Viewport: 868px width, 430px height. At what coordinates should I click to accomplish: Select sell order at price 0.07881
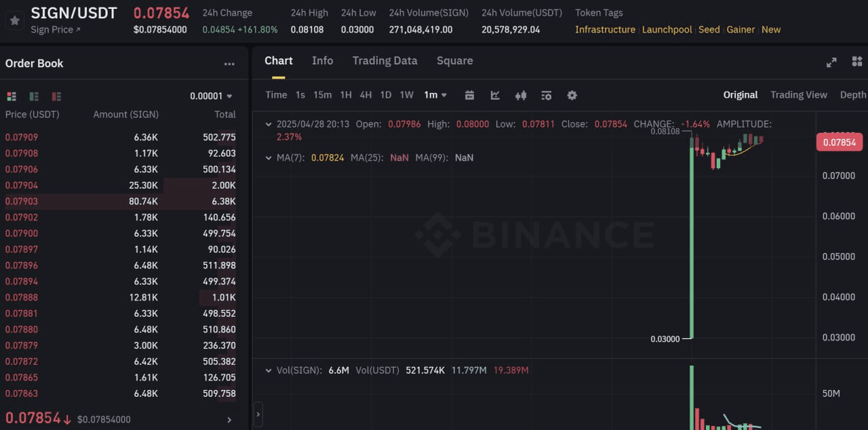click(x=121, y=313)
